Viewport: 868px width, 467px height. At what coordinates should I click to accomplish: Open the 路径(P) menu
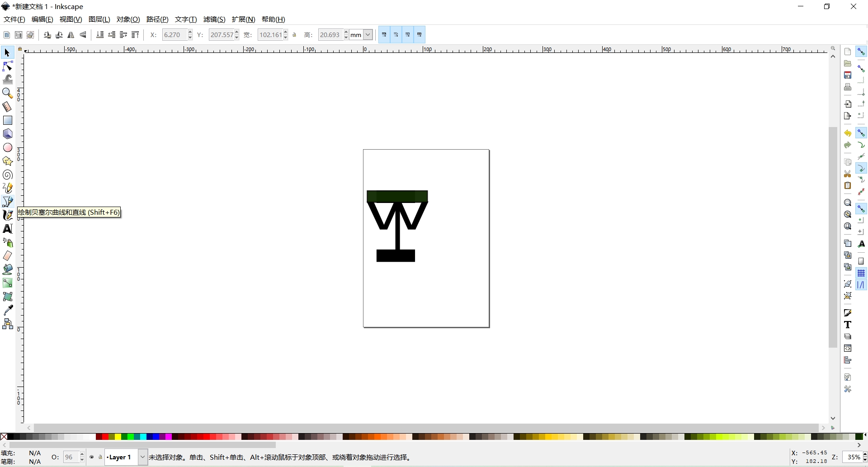coord(157,19)
